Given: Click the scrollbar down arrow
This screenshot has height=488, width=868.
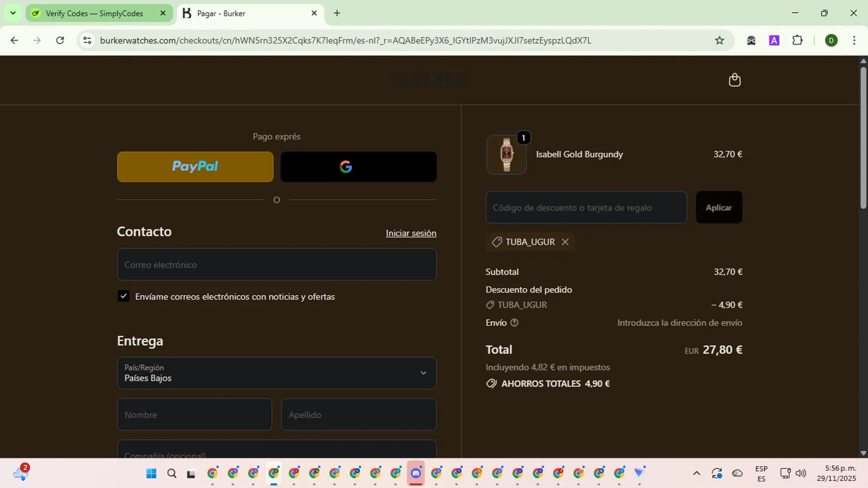Looking at the screenshot, I should point(863,453).
